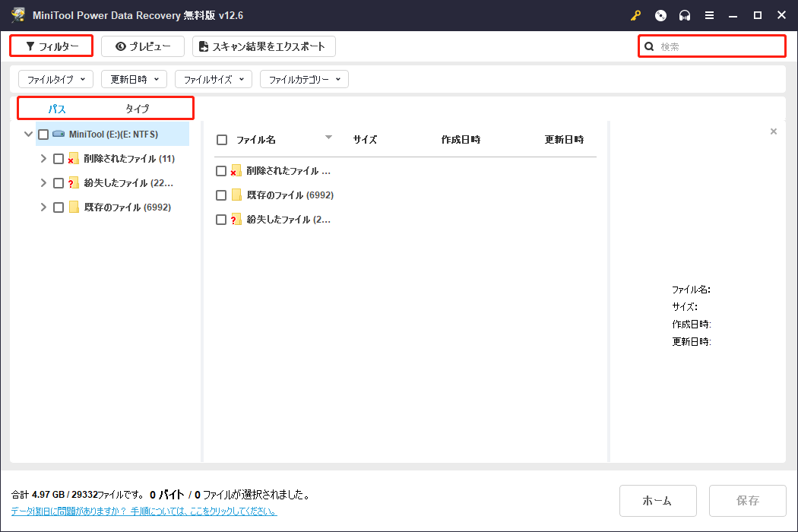Click スキャン結果をエクスポート export button
798x532 pixels.
click(264, 46)
